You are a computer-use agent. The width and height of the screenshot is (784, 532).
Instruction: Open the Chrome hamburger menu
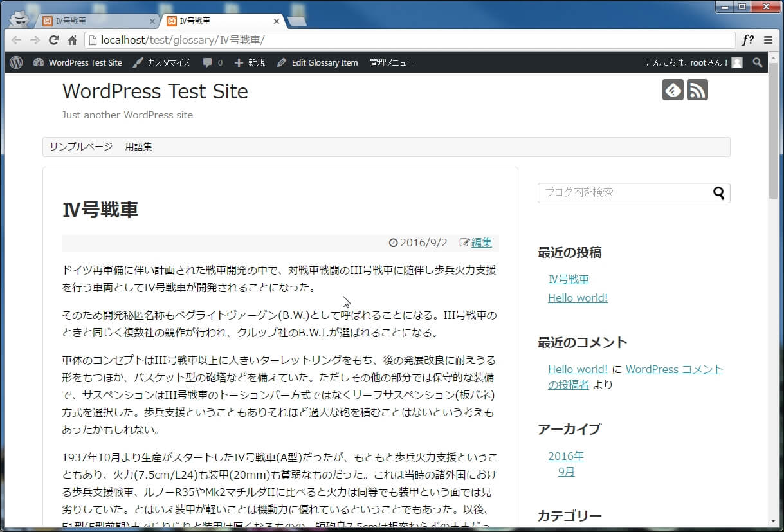click(768, 41)
